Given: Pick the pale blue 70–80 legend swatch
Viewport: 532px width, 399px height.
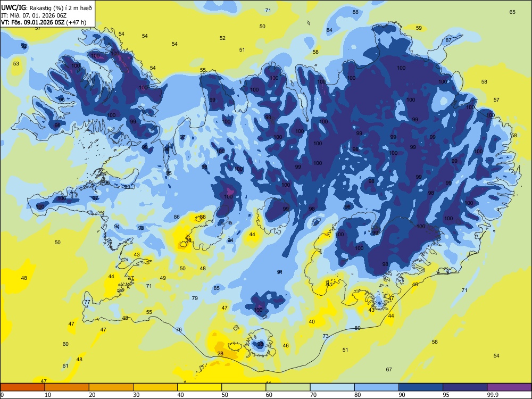Looking at the screenshot, I should click(332, 387).
